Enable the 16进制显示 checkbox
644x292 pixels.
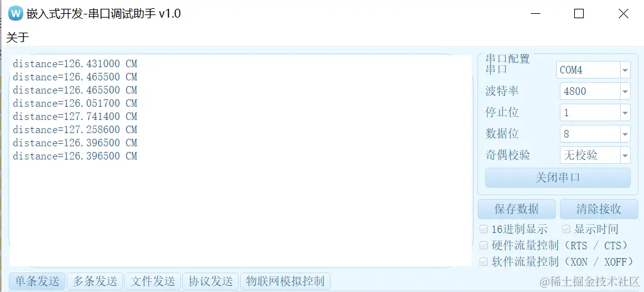(x=484, y=229)
